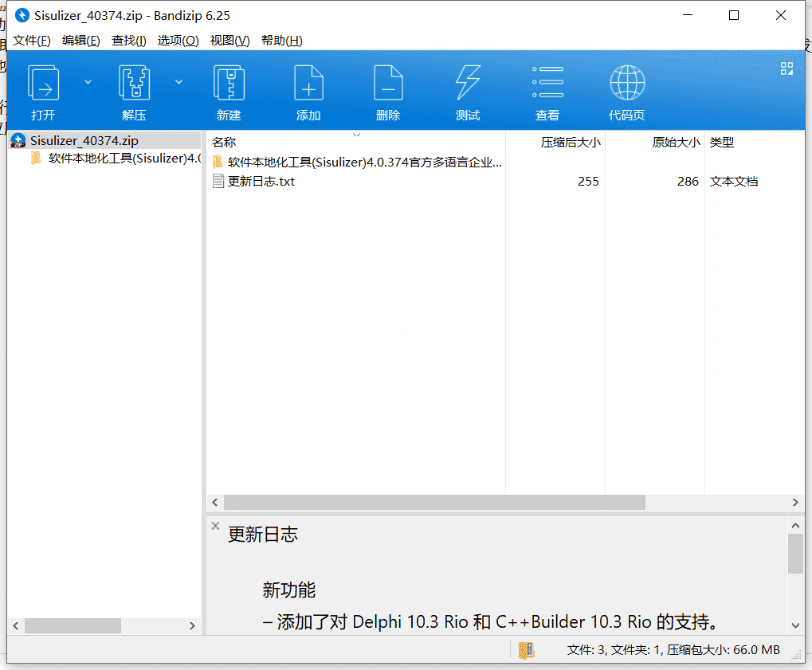Image resolution: width=812 pixels, height=670 pixels.
Task: Sort by the 类型 column header
Action: point(722,142)
